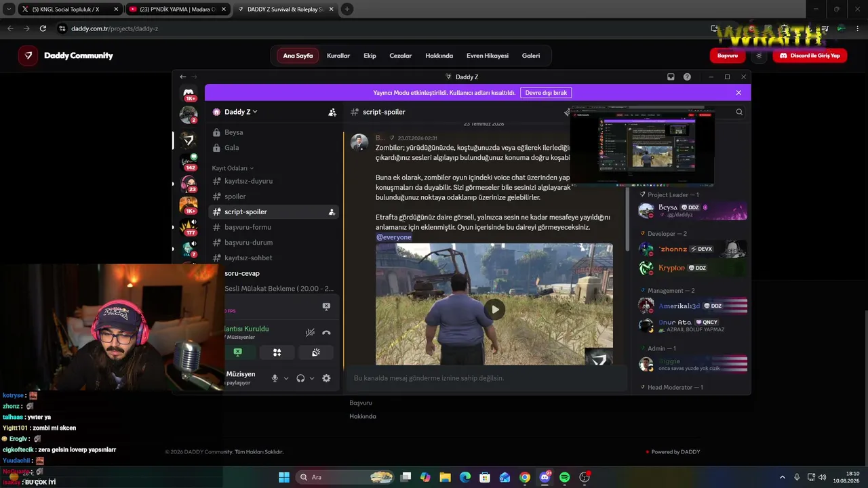Click the red Başvuru button
Viewport: 868px width, 488px height.
point(728,56)
